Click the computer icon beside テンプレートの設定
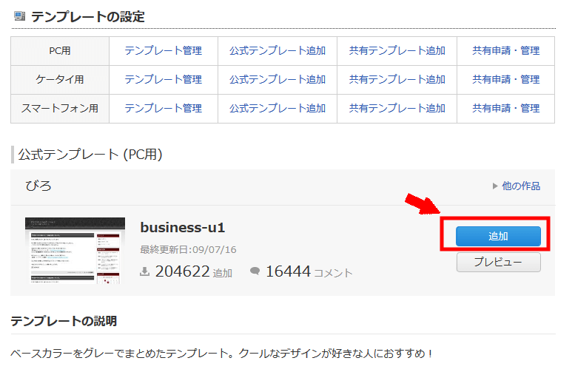 click(19, 16)
